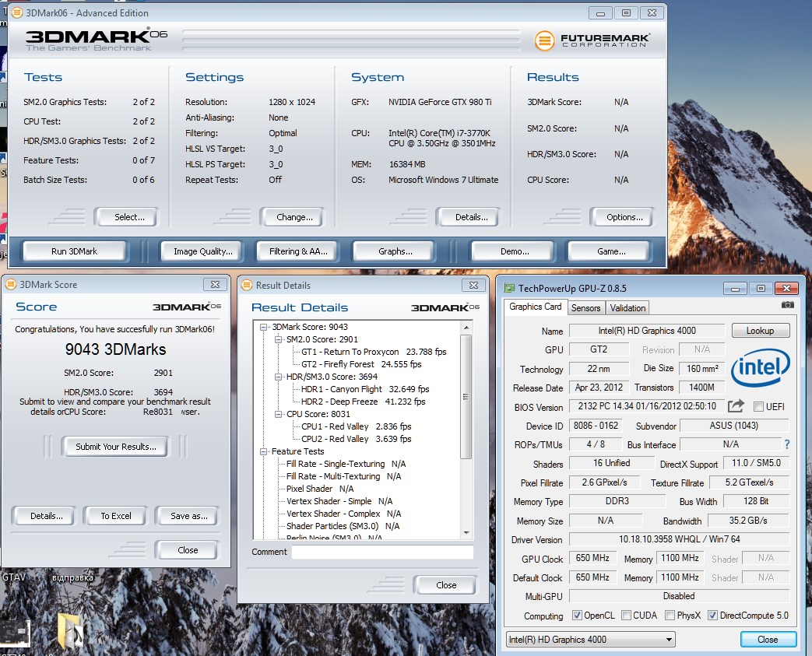Uncheck the OpenCL checkbox
The image size is (812, 656).
point(577,616)
